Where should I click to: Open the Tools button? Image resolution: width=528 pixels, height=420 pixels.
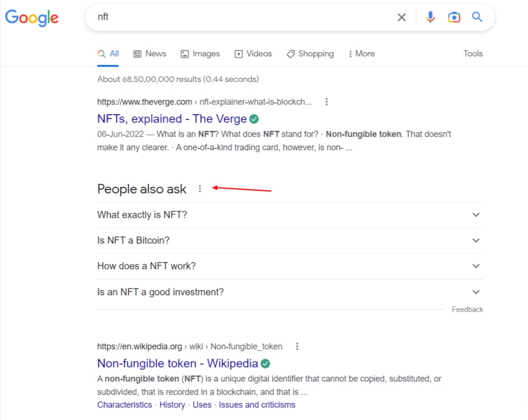(473, 54)
